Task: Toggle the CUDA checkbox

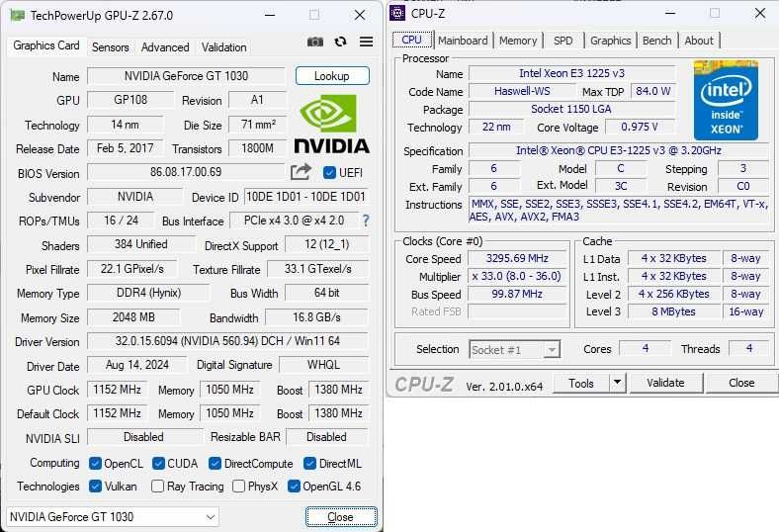Action: (158, 464)
